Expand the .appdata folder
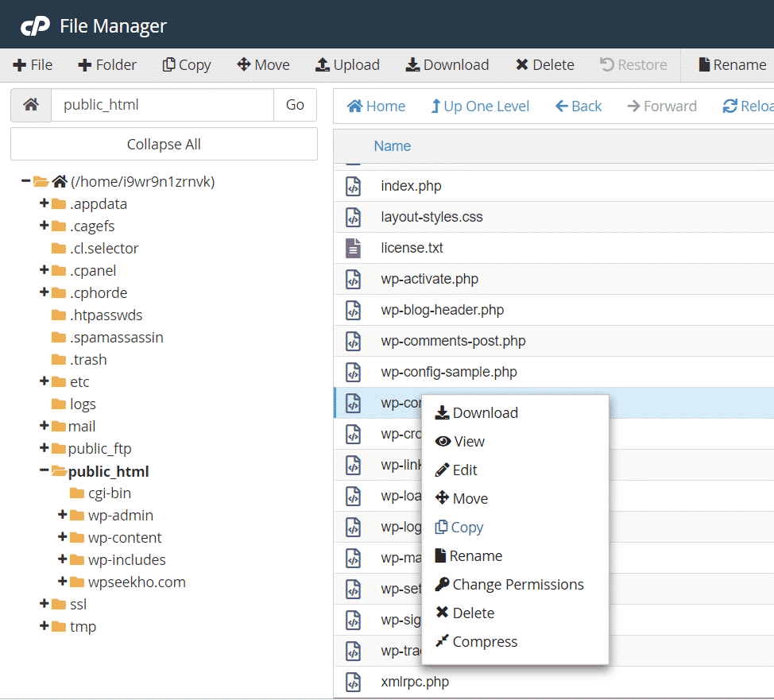The image size is (774, 700). pyautogui.click(x=44, y=203)
